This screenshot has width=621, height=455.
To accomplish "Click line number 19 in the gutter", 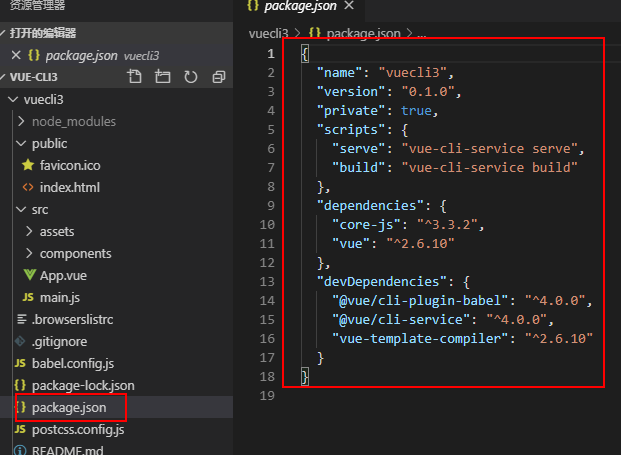I will (x=267, y=396).
